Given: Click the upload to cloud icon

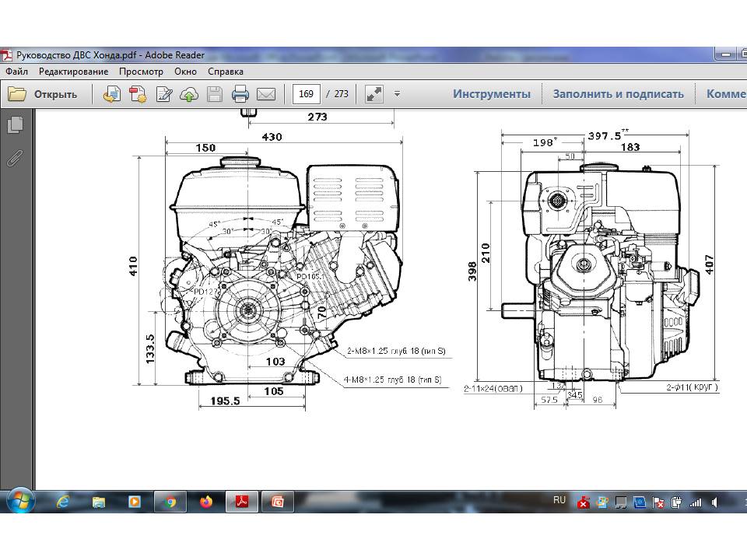Looking at the screenshot, I should (x=189, y=94).
